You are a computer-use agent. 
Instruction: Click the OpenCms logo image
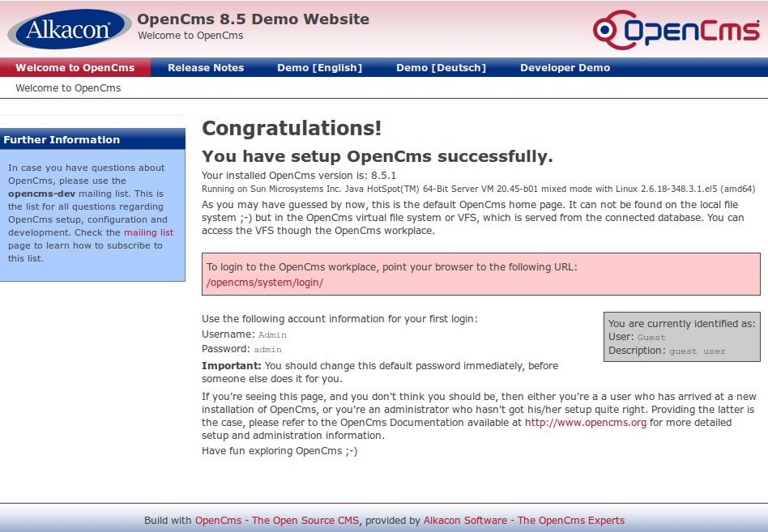(x=676, y=30)
